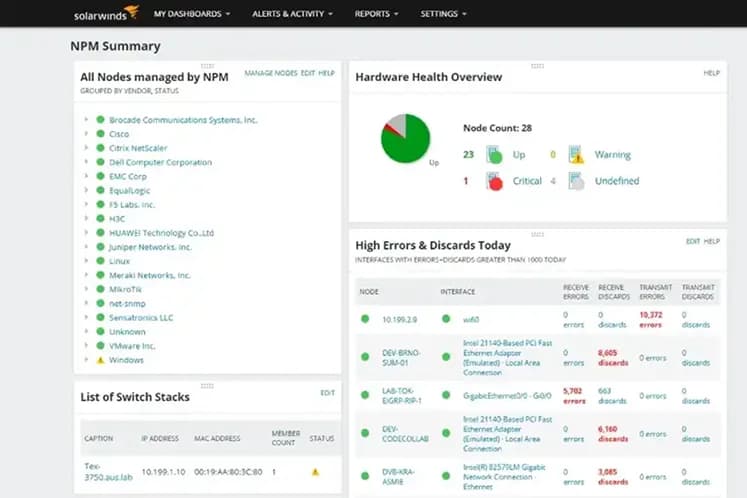Screen dimensions: 747x498
Task: Open node 10.199.2.9
Action: point(399,320)
